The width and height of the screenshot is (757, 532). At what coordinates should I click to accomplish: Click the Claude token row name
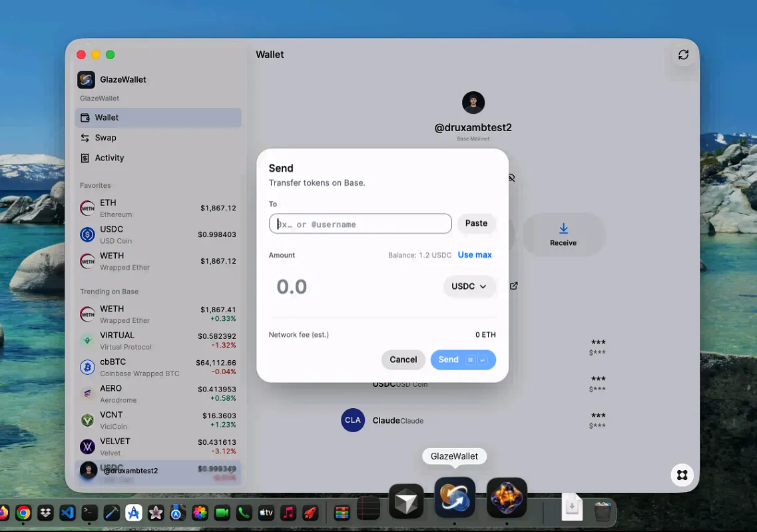pyautogui.click(x=386, y=421)
